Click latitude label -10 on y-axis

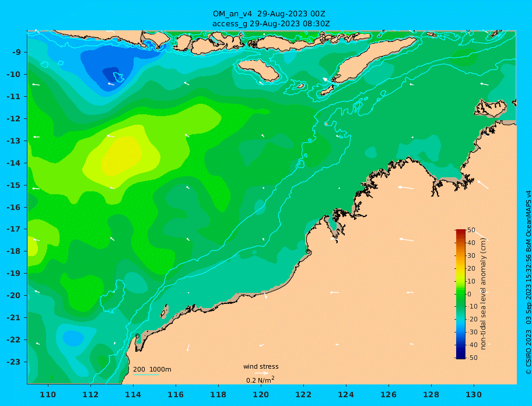click(x=13, y=74)
